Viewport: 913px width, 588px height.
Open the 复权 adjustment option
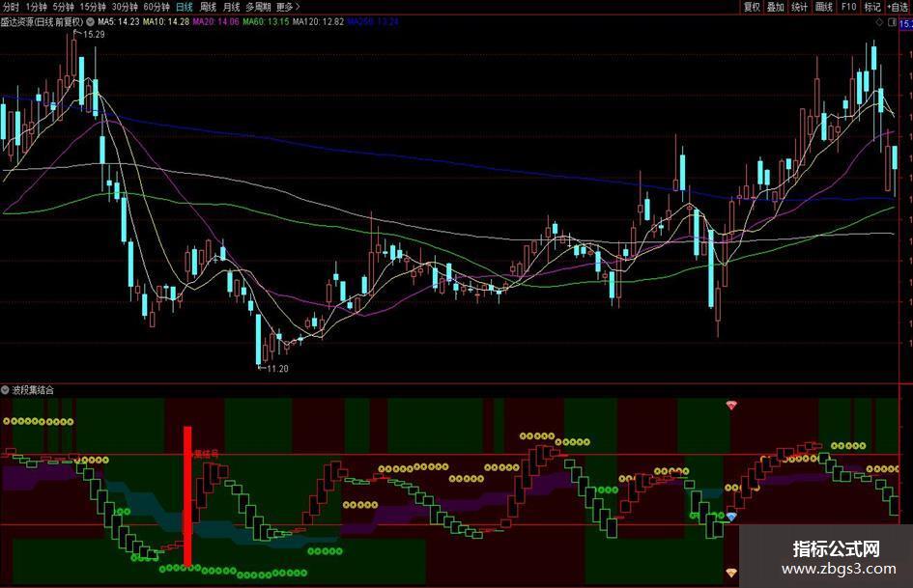coord(752,7)
